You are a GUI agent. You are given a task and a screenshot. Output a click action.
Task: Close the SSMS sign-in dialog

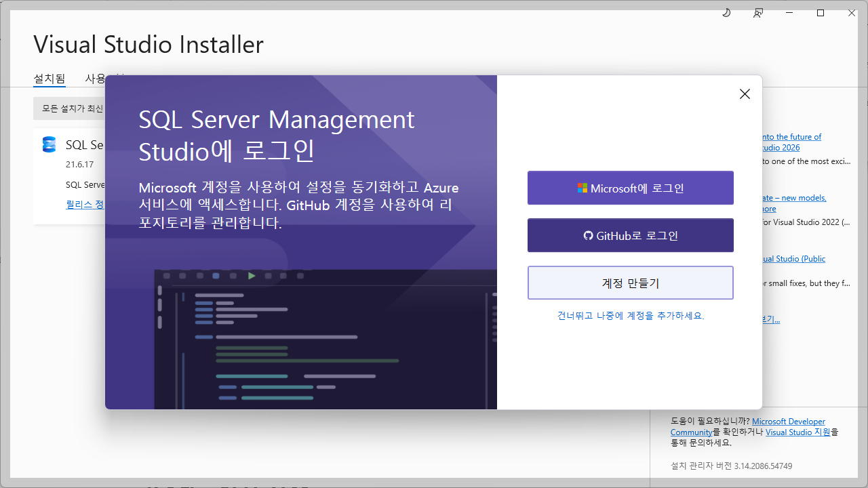pos(745,94)
